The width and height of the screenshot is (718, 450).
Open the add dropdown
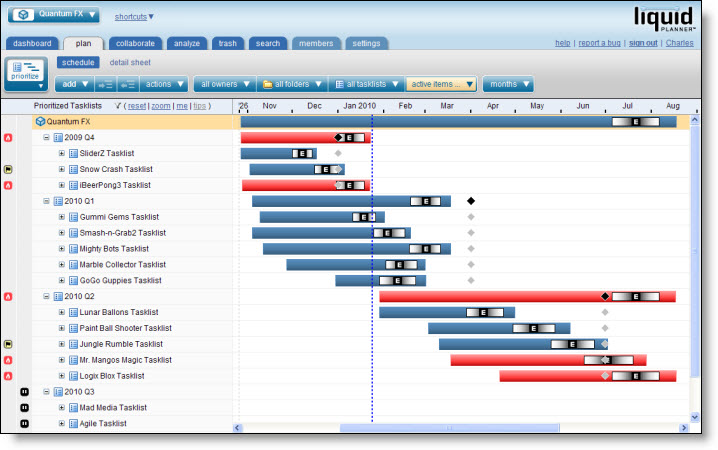pos(75,84)
